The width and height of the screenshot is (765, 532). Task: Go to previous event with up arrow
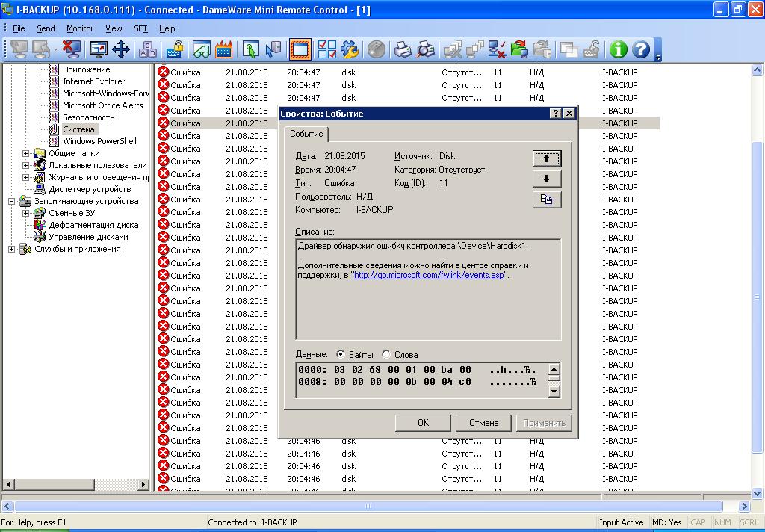click(x=546, y=158)
